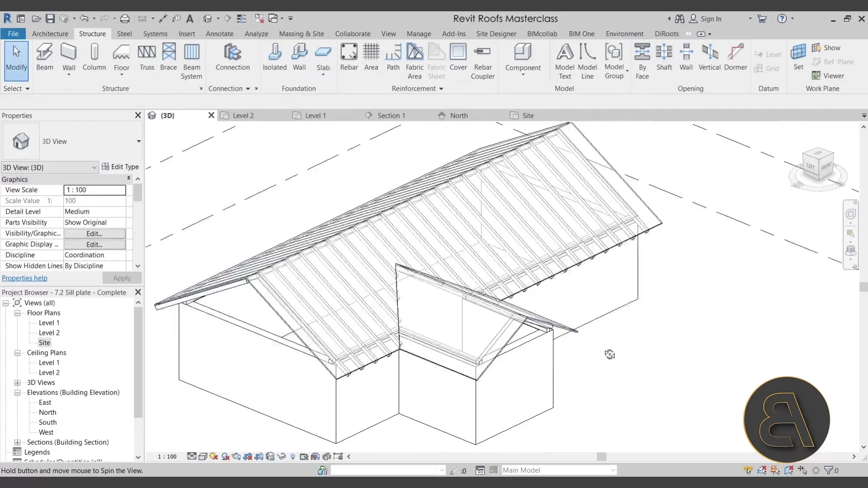Expand the Select panel dropdown
This screenshot has height=488, width=868.
[x=16, y=89]
